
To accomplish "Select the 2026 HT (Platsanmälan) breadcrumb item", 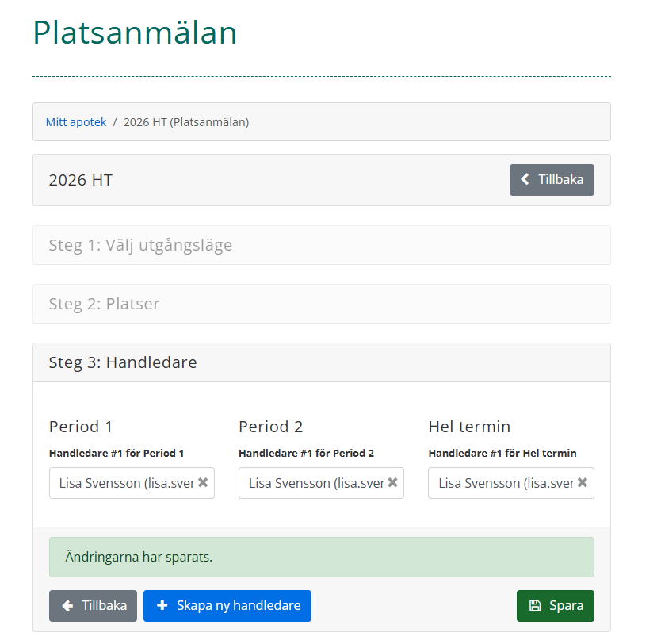I will (186, 122).
